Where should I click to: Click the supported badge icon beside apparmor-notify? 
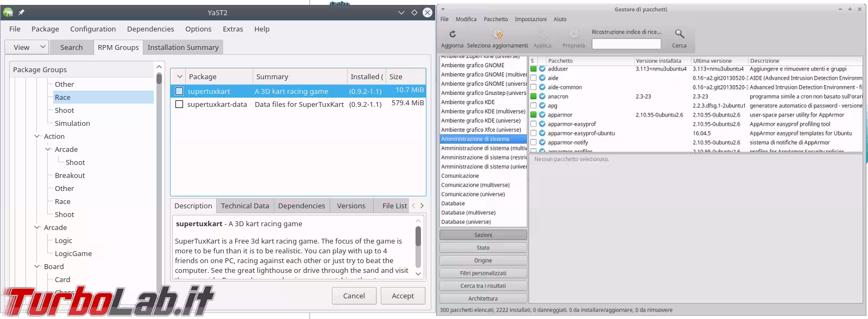542,143
